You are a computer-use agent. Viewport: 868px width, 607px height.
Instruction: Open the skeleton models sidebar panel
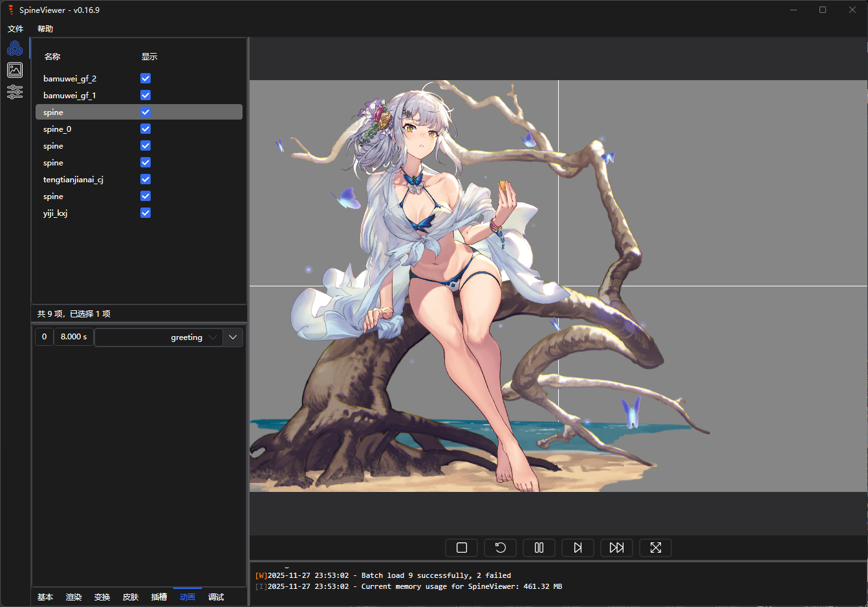[15, 48]
